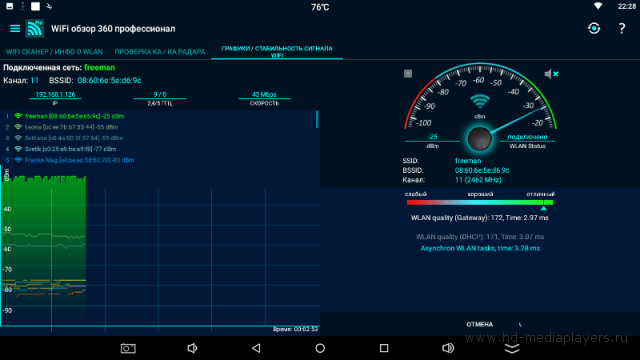Click the WLAN quality (DHCP) line

pyautogui.click(x=480, y=237)
